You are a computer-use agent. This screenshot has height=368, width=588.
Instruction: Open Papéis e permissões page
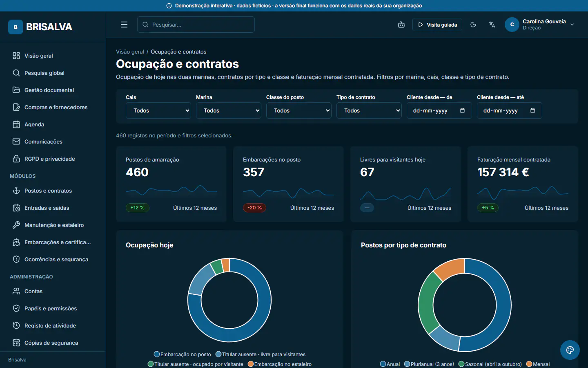point(53,308)
